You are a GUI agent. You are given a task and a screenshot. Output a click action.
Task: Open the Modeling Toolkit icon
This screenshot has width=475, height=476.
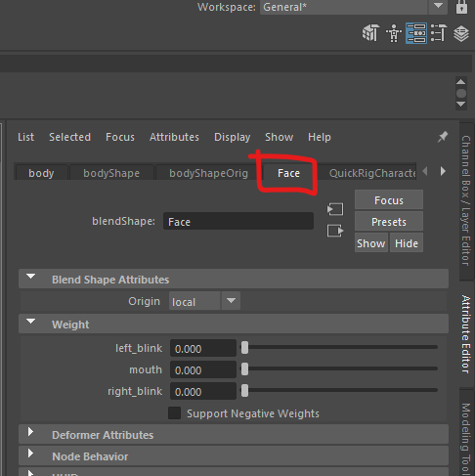(370, 33)
